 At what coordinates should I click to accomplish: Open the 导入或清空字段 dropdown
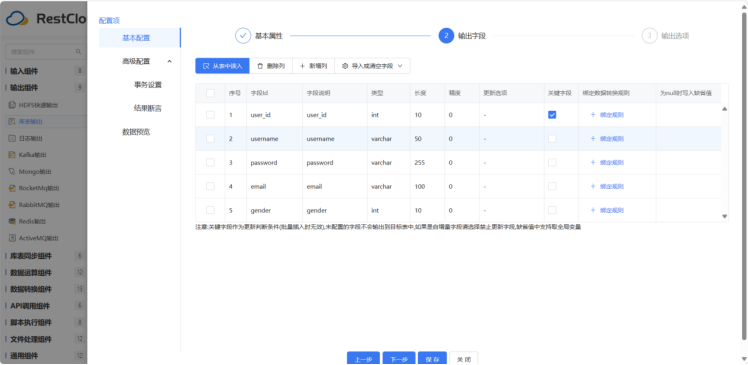(x=373, y=66)
